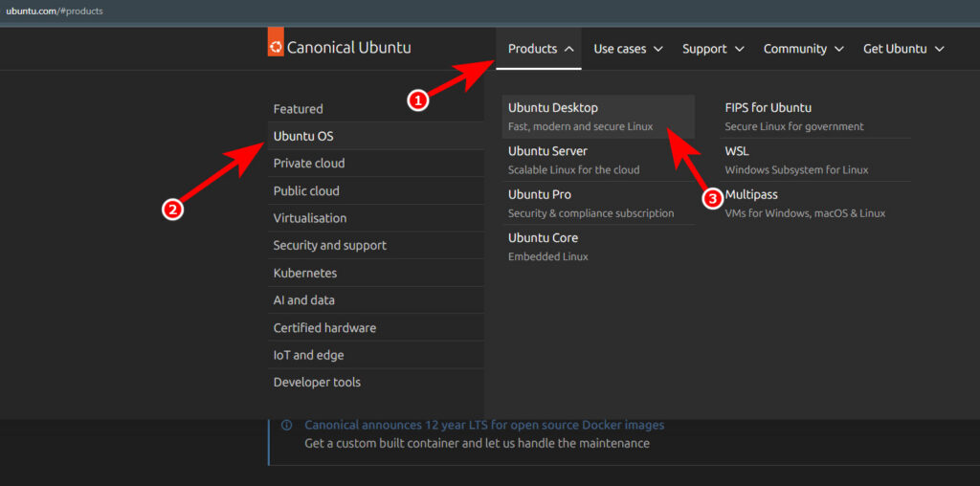Click the info icon beside Canonical announcement
980x486 pixels.
coord(287,426)
